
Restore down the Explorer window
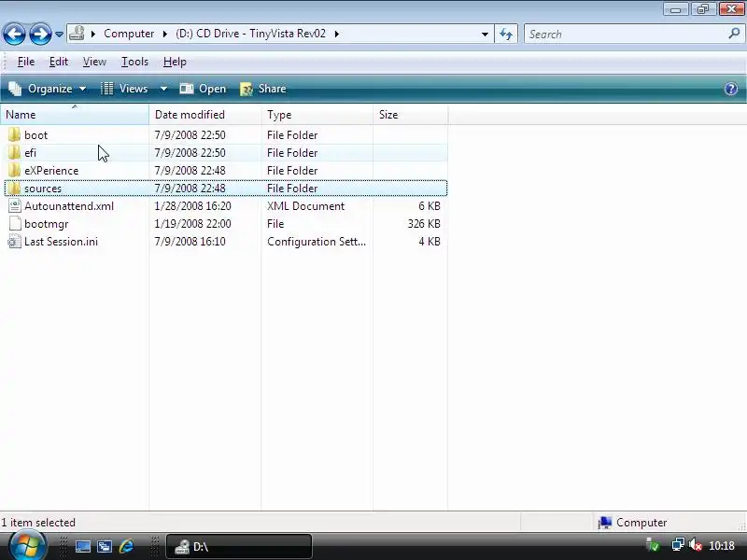[x=703, y=9]
